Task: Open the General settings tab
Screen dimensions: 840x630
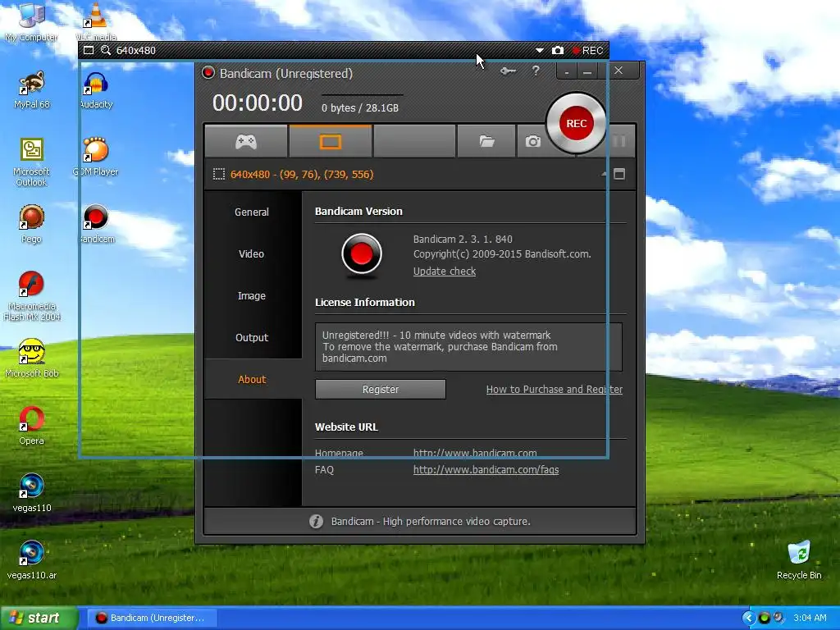Action: click(252, 212)
